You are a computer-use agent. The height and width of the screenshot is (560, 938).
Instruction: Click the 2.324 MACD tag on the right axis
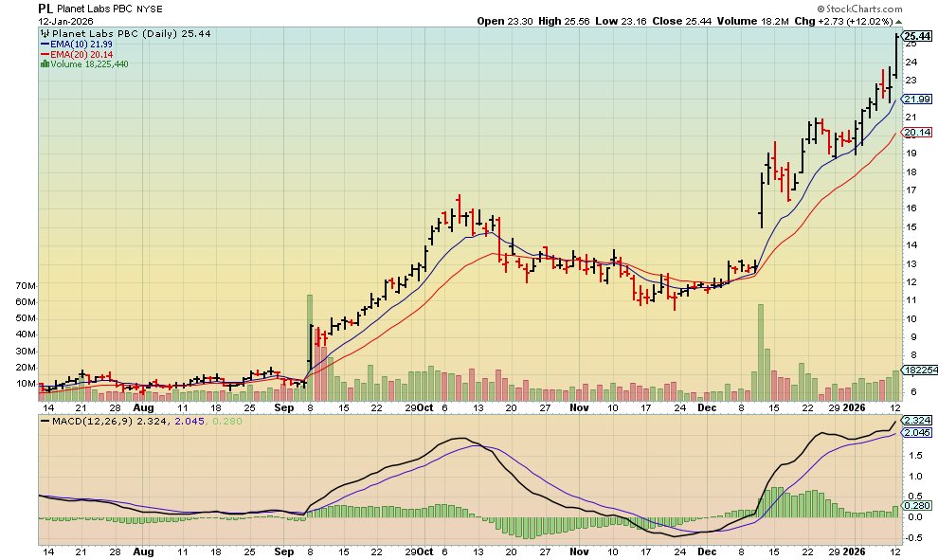coord(917,421)
